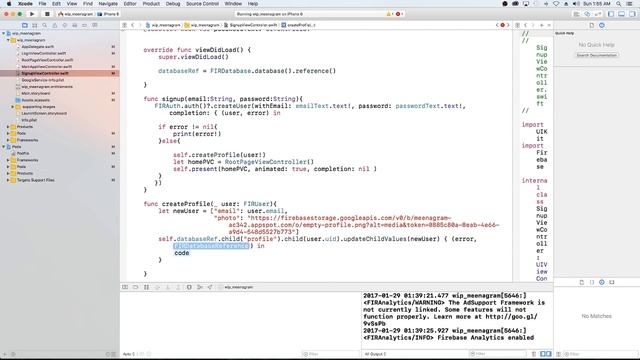640x360 pixels.
Task: Toggle console pane button
Action: click(549, 354)
